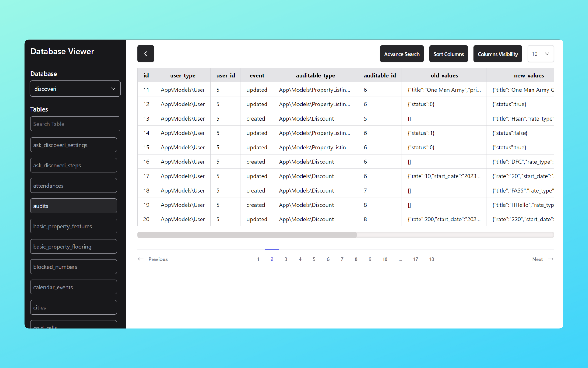This screenshot has height=368, width=588.
Task: Open the basic_property_flooring table
Action: 73,246
